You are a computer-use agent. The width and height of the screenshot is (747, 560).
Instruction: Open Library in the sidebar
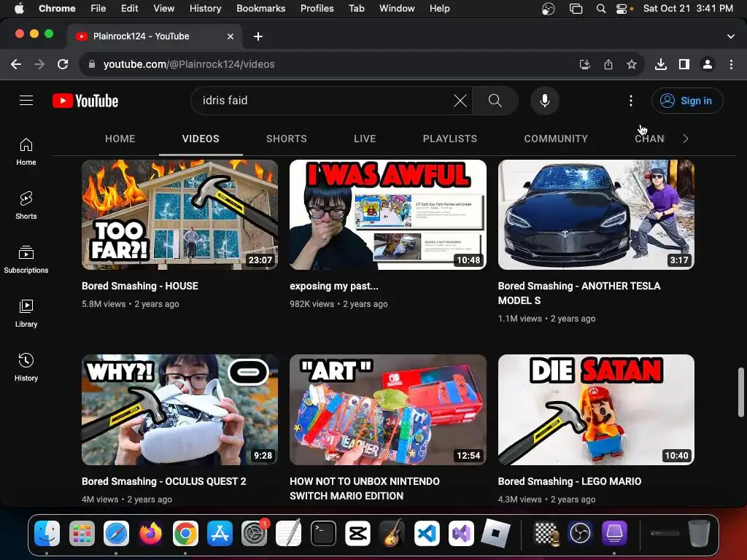(x=26, y=313)
